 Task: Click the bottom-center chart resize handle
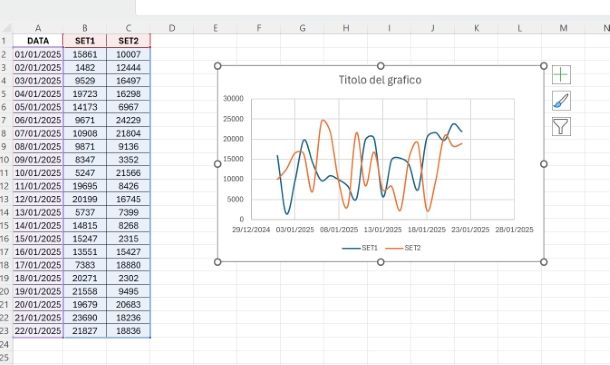point(381,262)
